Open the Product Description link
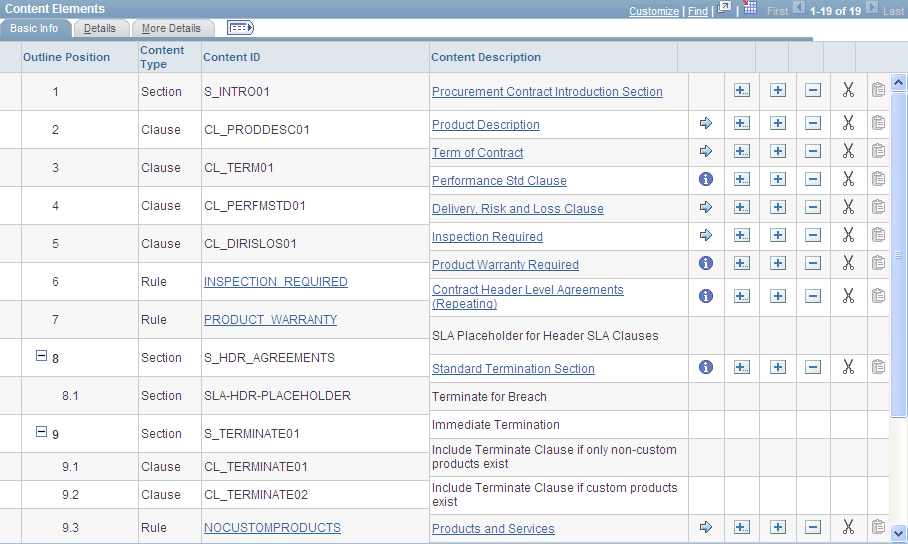 (486, 125)
